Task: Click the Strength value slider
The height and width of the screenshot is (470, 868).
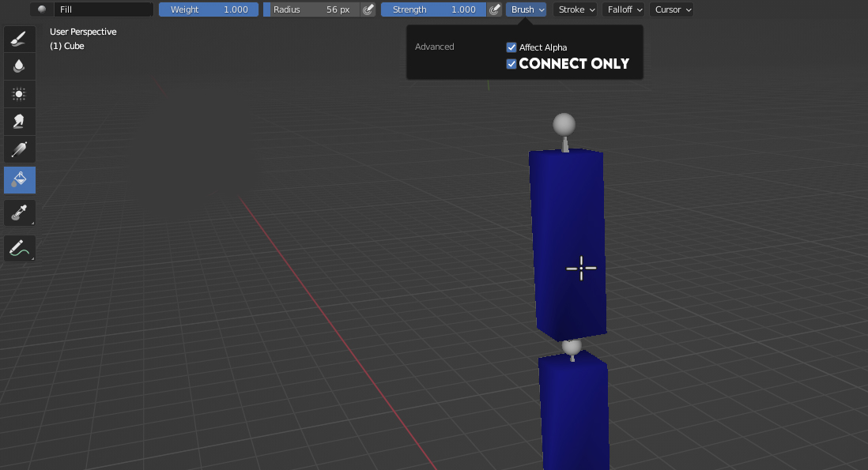Action: coord(433,9)
